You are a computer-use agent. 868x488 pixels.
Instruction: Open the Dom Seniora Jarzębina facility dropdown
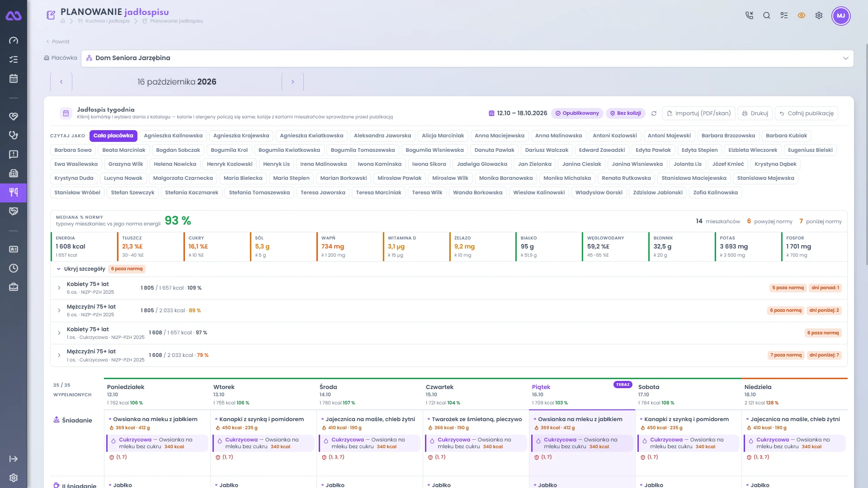click(467, 58)
